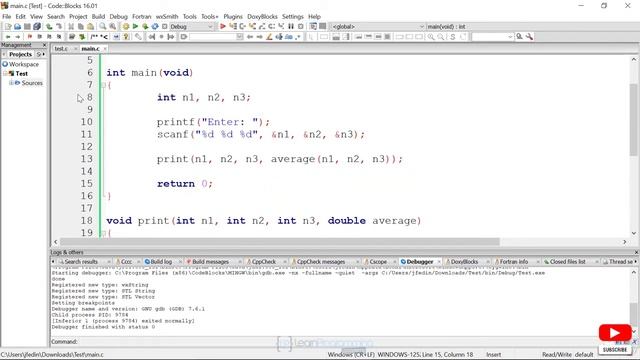Click the Redo toolbar icon

(x=59, y=27)
